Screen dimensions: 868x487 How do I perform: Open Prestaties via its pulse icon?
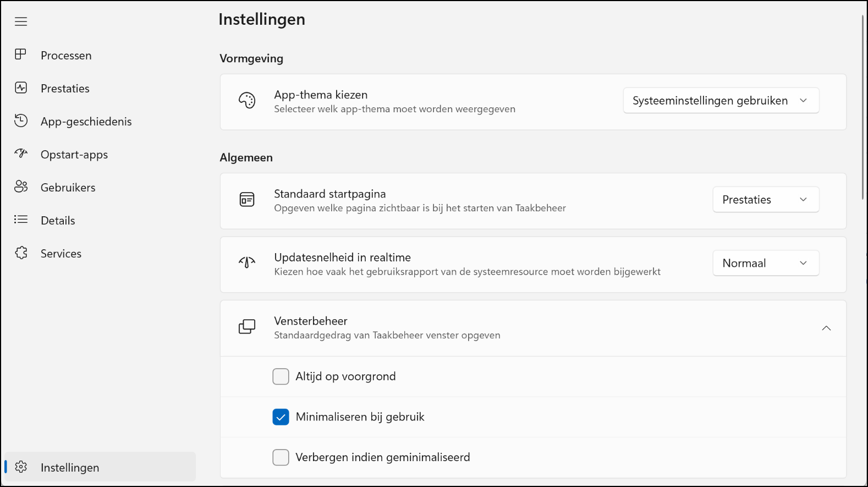point(21,87)
